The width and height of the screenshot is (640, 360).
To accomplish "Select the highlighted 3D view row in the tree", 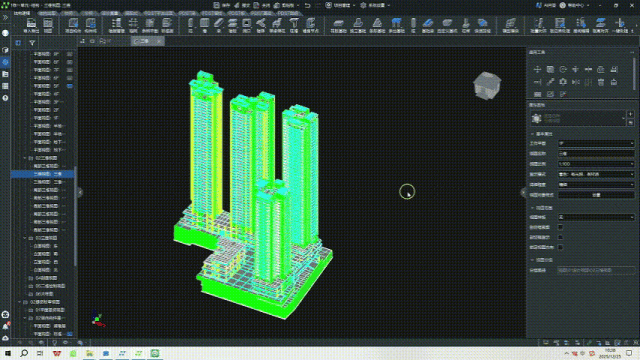I will 42,174.
